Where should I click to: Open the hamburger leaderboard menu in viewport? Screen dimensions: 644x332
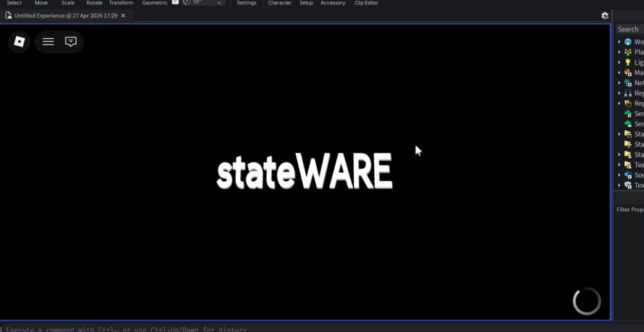coord(48,41)
